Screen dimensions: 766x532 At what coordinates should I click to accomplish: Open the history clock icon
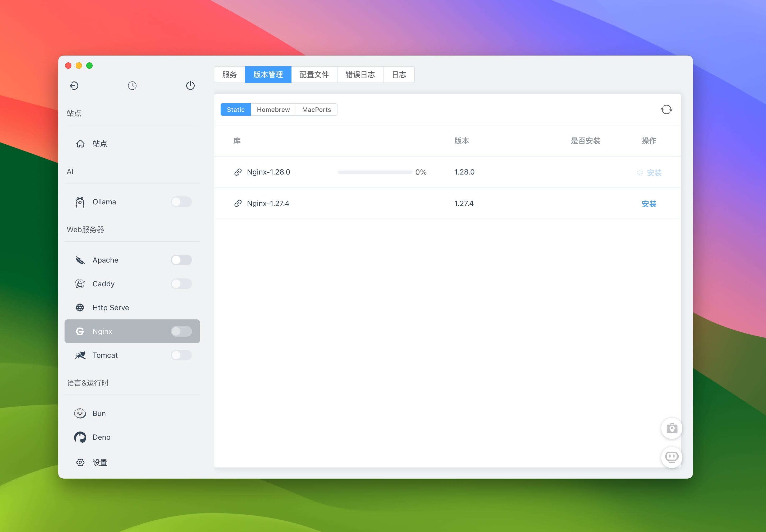[x=132, y=86]
